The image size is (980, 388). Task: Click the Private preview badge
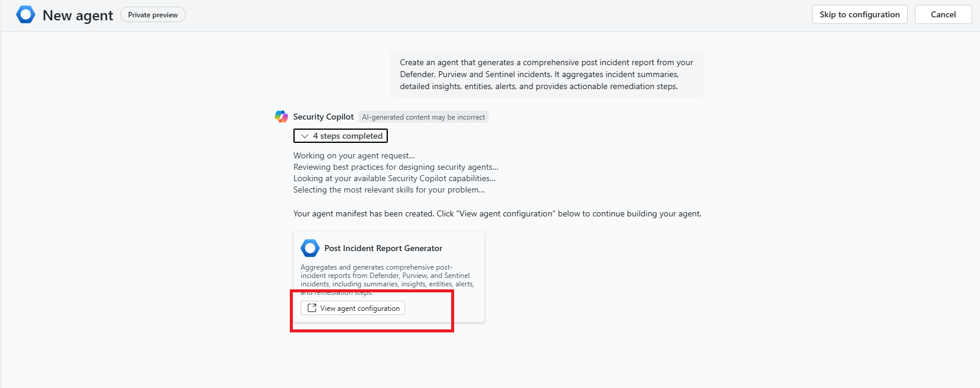click(153, 15)
